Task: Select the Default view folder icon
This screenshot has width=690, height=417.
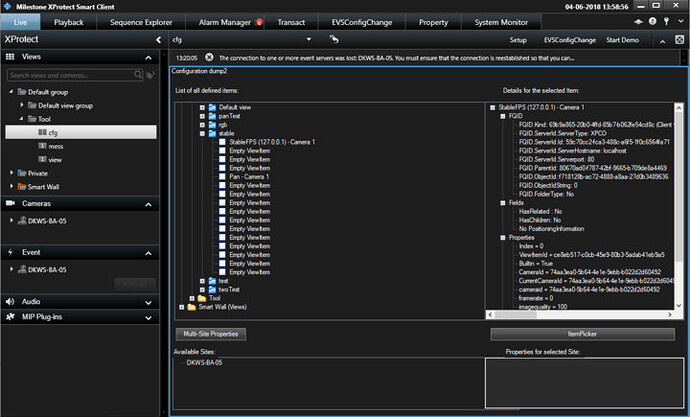Action: coord(212,107)
